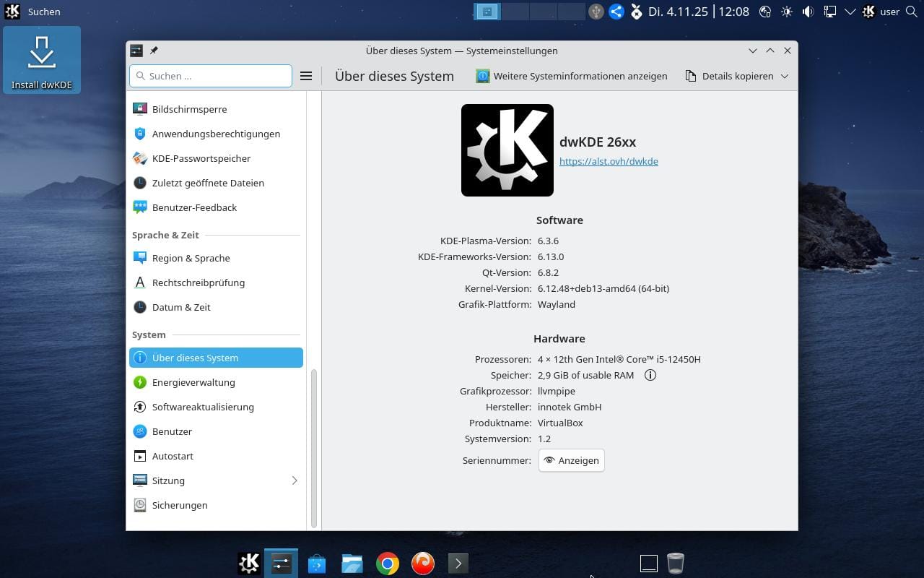
Task: Toggle screen brightness icon in tray
Action: click(x=786, y=12)
